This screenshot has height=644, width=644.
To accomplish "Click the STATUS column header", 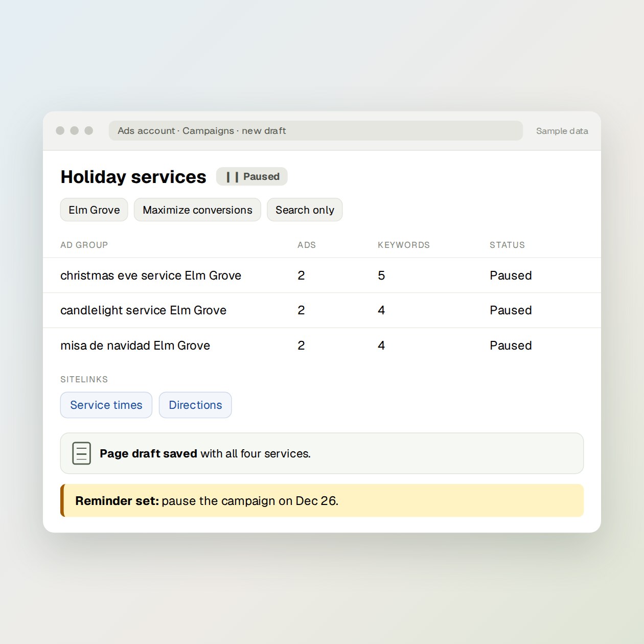I will coord(507,245).
